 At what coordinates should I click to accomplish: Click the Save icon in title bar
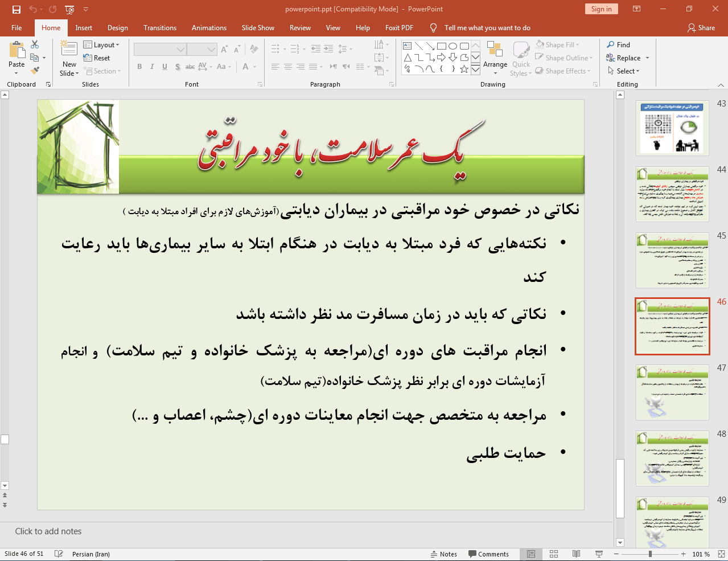tap(17, 9)
